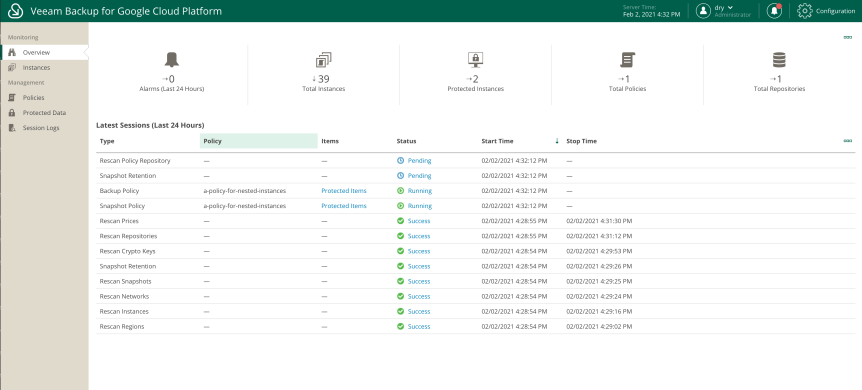862x390 pixels.
Task: Open the Protected Data menu item
Action: (x=44, y=113)
